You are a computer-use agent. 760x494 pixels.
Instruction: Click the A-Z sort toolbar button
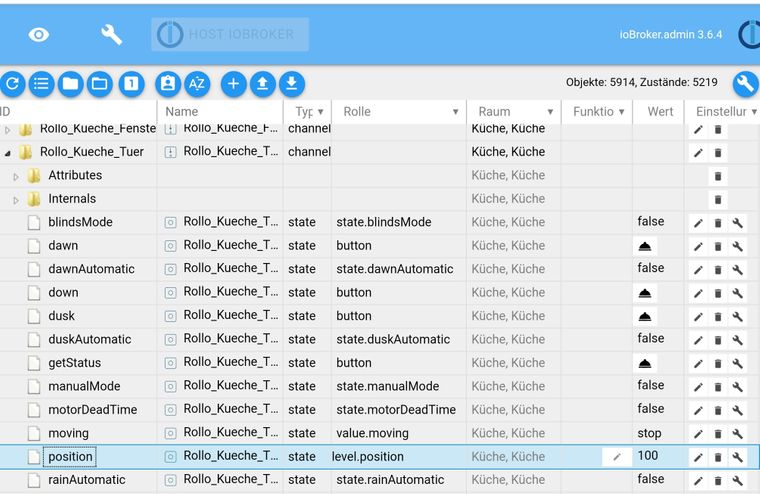[196, 84]
